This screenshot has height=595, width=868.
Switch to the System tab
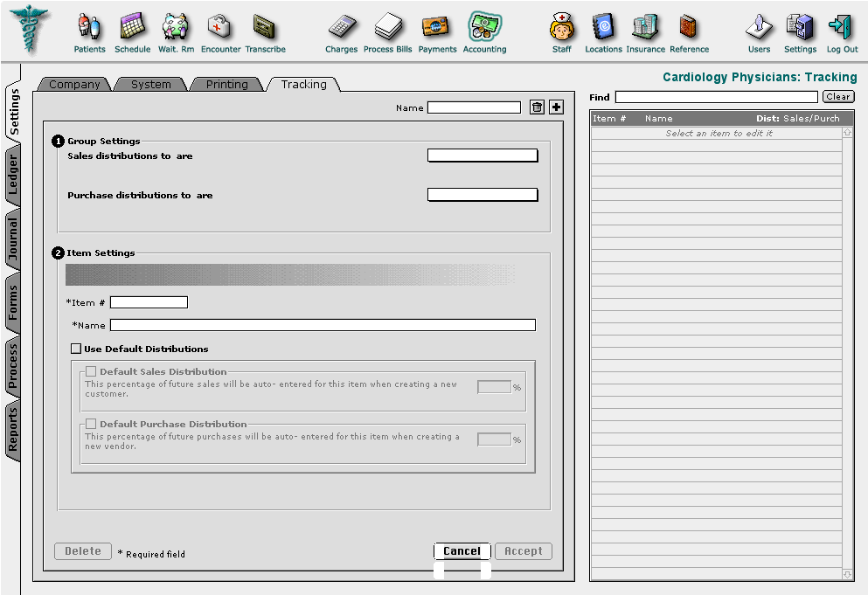150,84
